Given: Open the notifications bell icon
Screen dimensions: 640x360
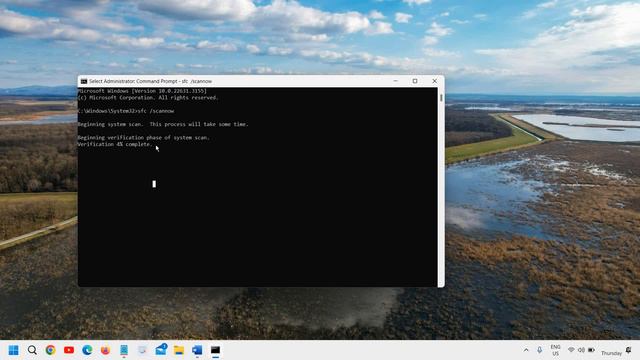Looking at the screenshot, I should (629, 351).
